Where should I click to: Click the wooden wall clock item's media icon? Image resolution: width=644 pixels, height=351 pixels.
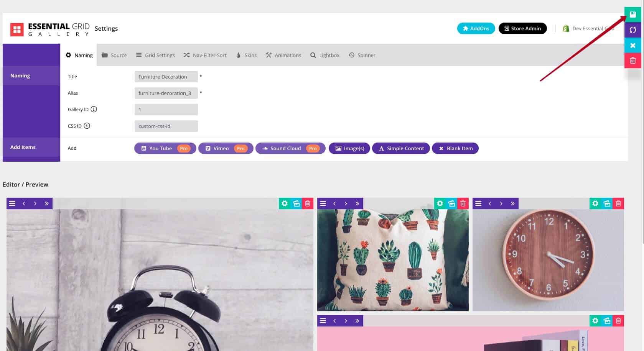[x=607, y=203]
